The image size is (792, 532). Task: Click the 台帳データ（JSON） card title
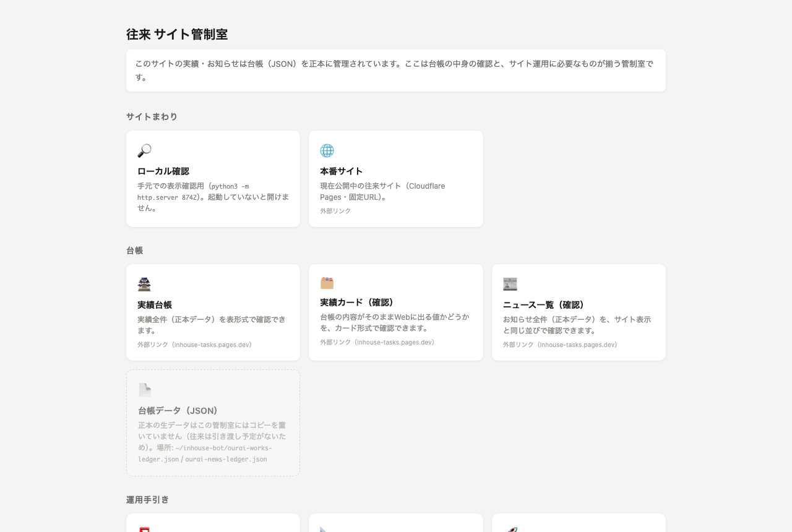178,411
